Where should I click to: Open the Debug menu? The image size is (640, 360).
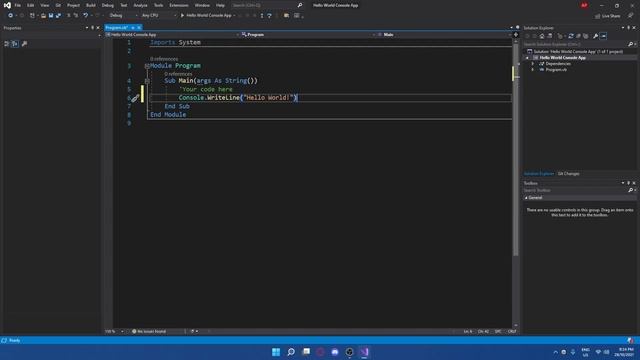(108, 5)
